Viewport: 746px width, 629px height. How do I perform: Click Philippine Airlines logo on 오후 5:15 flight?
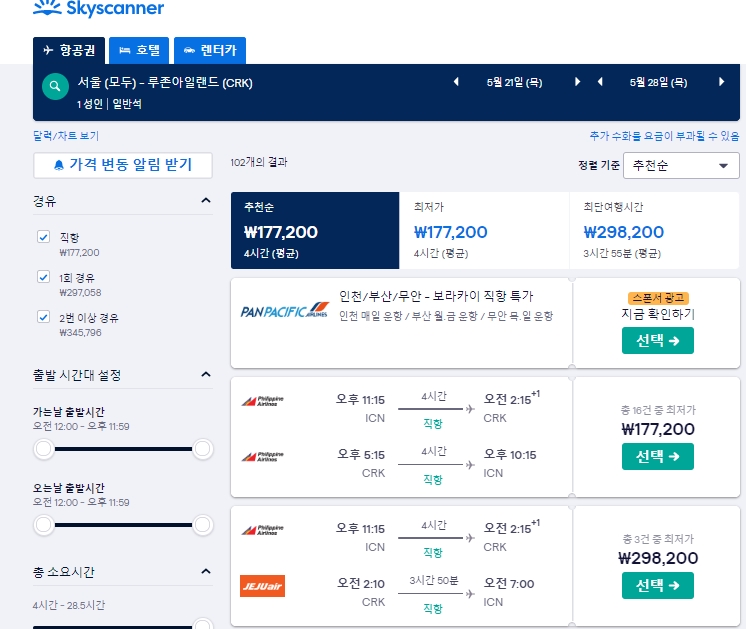click(262, 456)
